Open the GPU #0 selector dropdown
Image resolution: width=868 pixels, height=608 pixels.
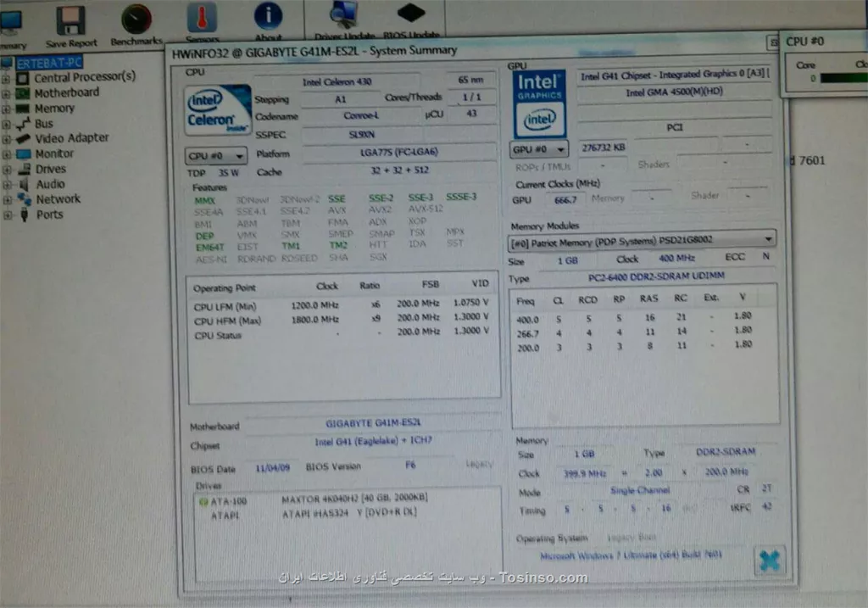click(x=538, y=149)
